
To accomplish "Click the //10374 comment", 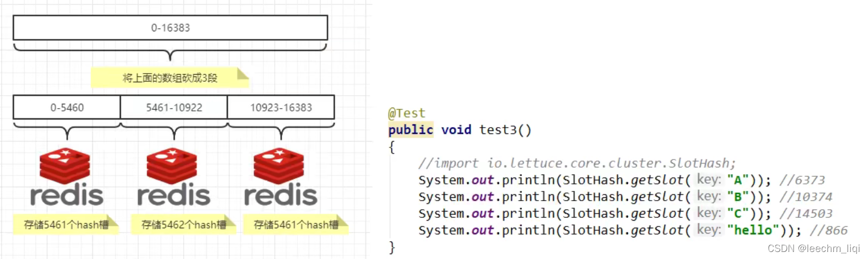I will point(806,197).
